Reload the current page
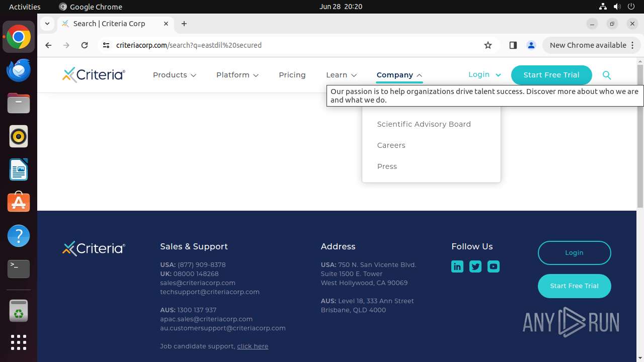The height and width of the screenshot is (362, 644). point(85,45)
